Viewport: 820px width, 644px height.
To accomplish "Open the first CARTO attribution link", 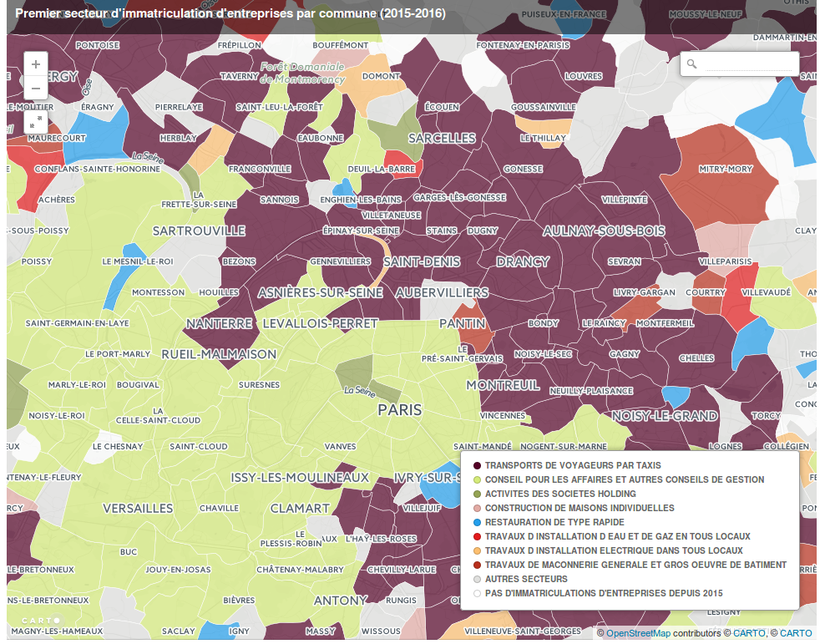I will point(749,633).
